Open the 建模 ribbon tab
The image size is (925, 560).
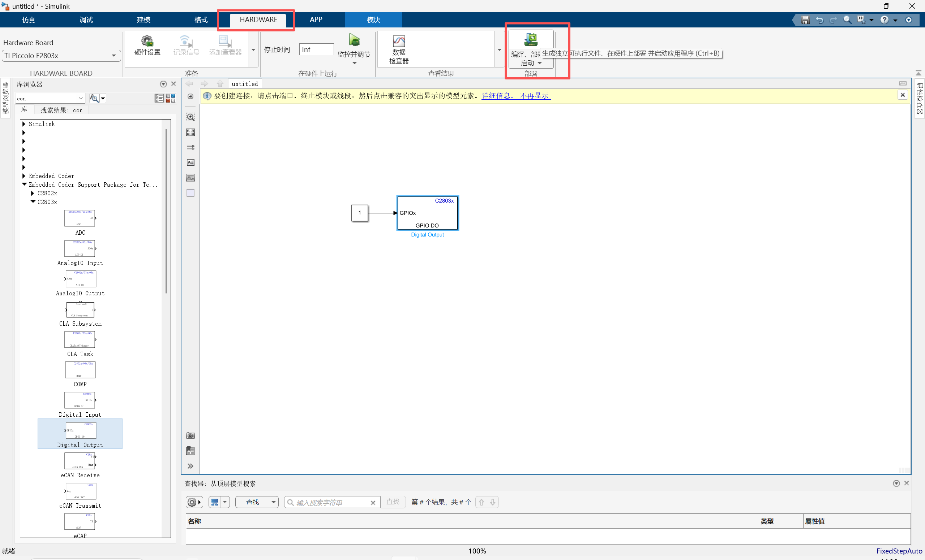pyautogui.click(x=144, y=19)
